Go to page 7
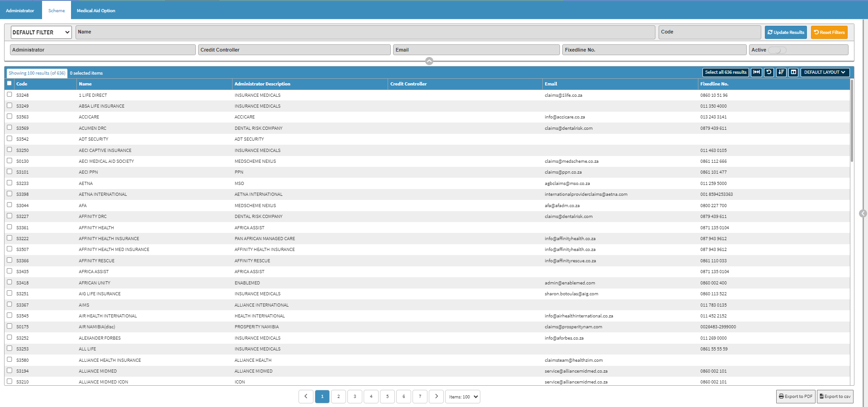The width and height of the screenshot is (868, 407). [x=420, y=397]
